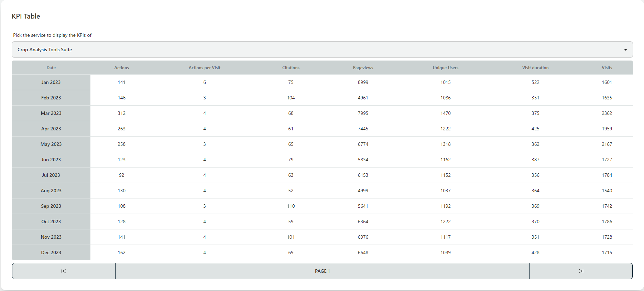This screenshot has height=291, width=644.
Task: Click the Citations value 59 for Oct 2023
Action: pos(291,222)
